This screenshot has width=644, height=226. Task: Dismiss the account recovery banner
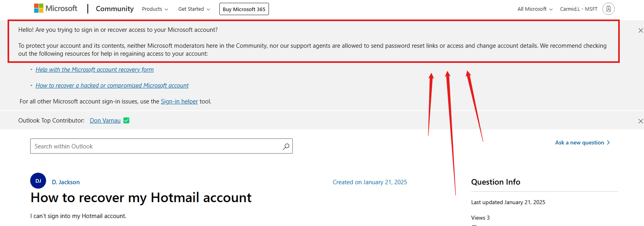[x=640, y=31]
